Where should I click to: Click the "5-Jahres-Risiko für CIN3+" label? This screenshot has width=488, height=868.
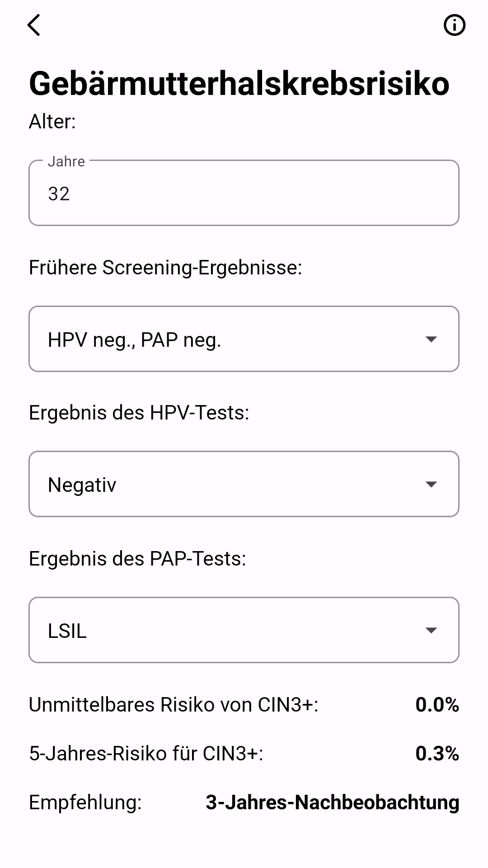[146, 754]
